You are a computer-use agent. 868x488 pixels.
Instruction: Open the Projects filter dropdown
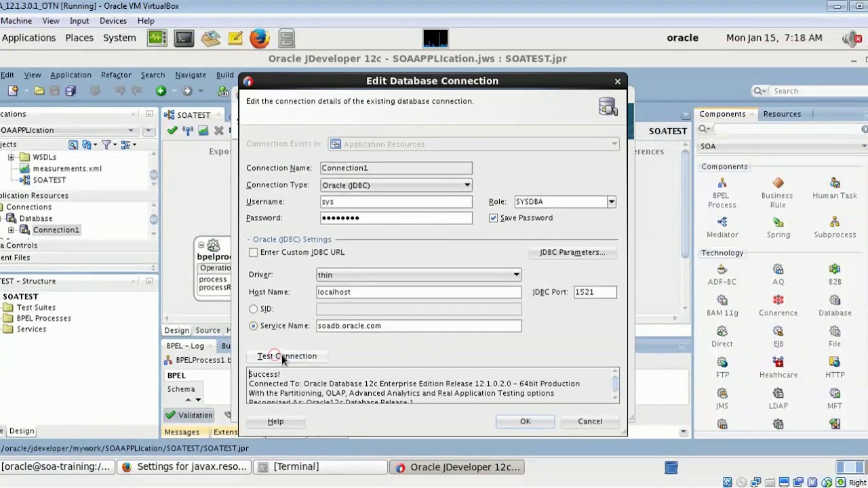[108, 144]
